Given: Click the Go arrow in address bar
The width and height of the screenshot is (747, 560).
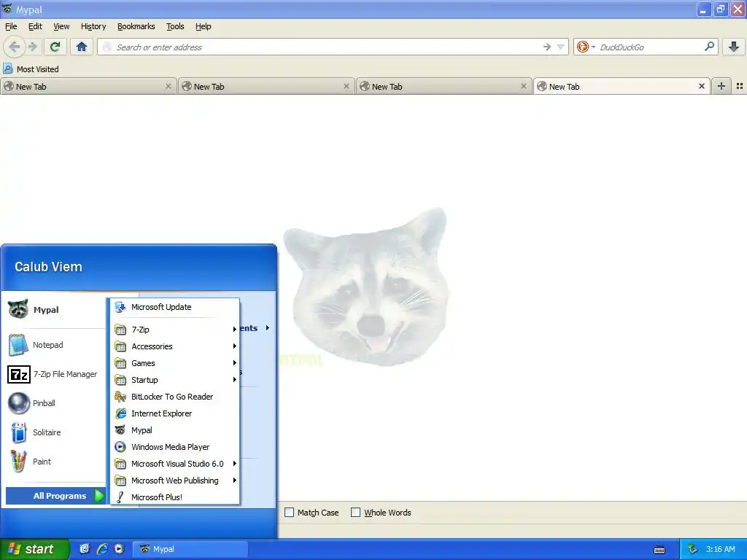Looking at the screenshot, I should (x=547, y=47).
